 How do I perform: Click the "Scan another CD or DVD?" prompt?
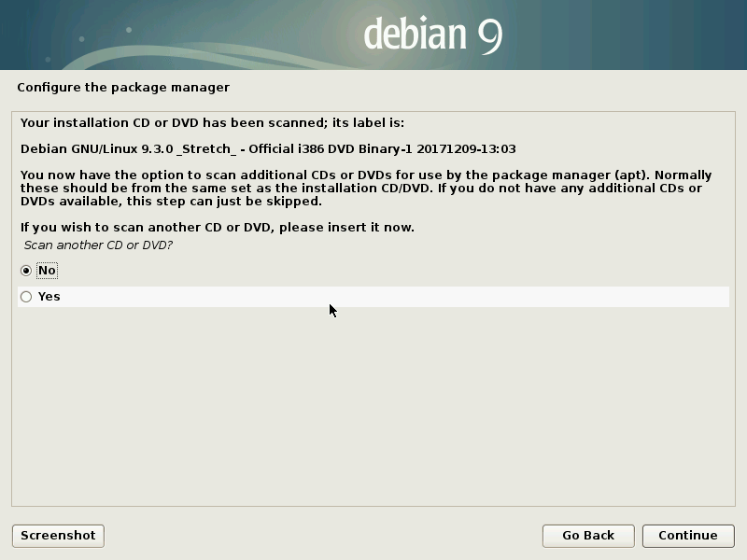(x=98, y=245)
